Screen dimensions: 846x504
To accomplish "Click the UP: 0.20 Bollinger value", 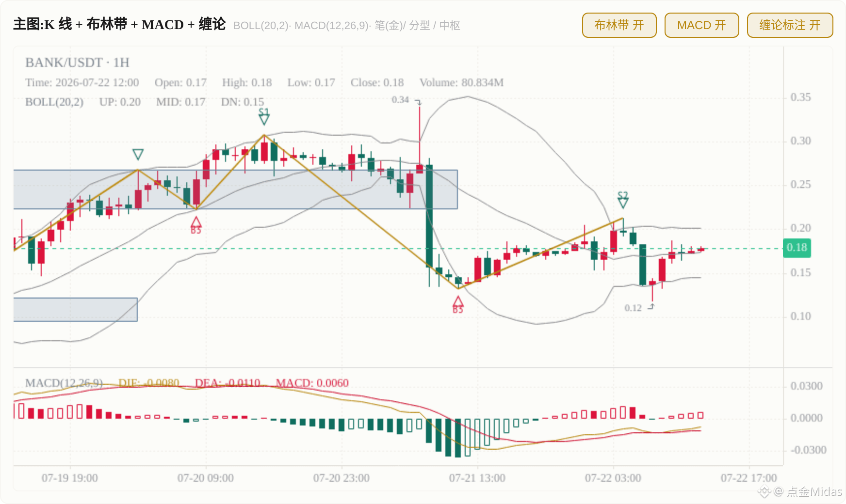I will pyautogui.click(x=120, y=102).
